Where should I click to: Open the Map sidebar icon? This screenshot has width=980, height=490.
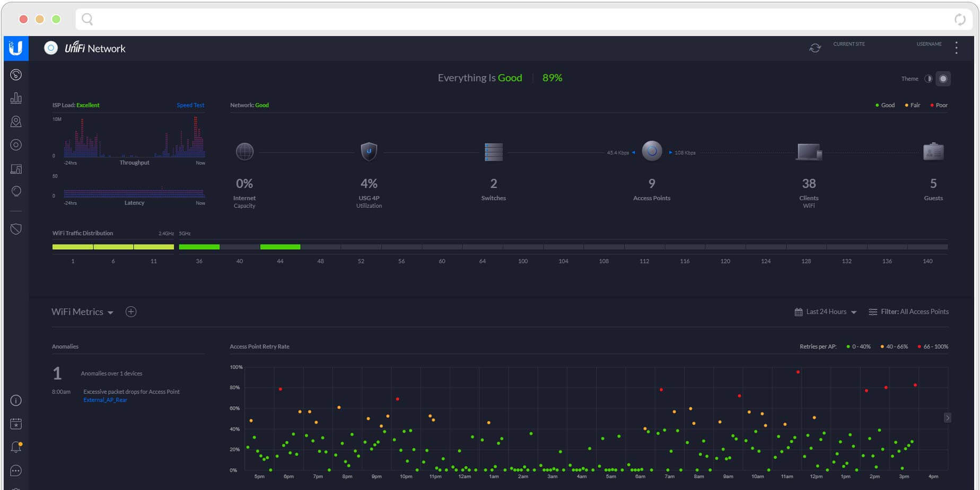pos(16,121)
